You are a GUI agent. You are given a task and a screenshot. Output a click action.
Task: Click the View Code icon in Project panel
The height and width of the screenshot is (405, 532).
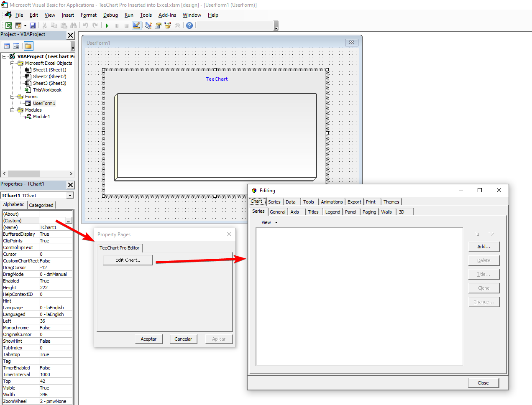coord(7,46)
